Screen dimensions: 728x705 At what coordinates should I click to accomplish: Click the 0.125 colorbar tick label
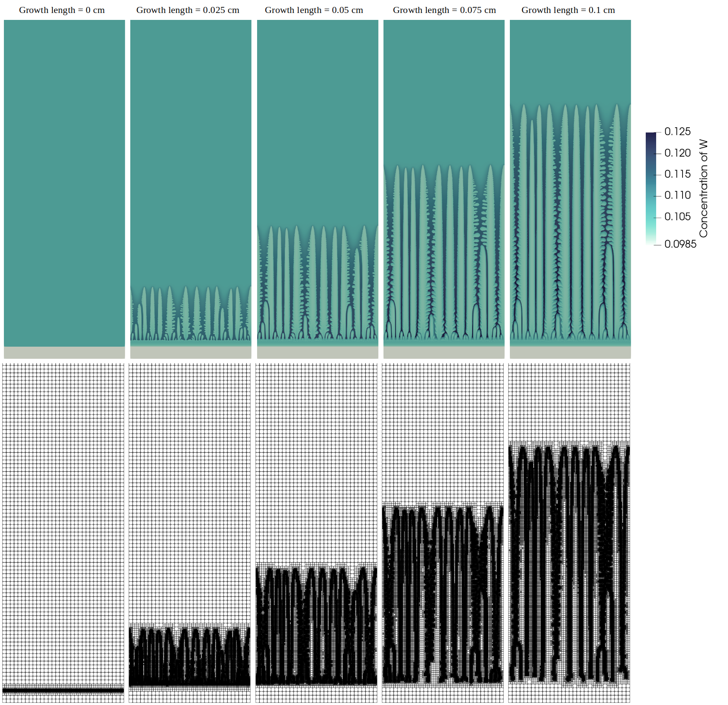pyautogui.click(x=677, y=132)
